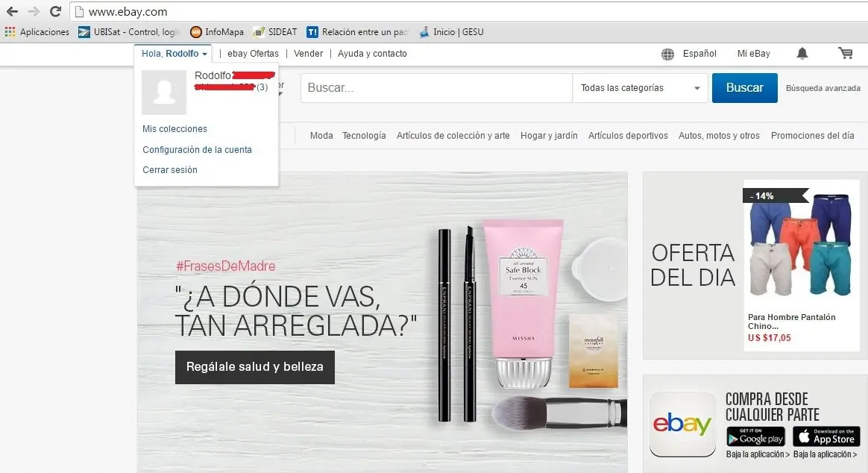This screenshot has width=868, height=473.
Task: Open App Store download badge
Action: pyautogui.click(x=826, y=436)
